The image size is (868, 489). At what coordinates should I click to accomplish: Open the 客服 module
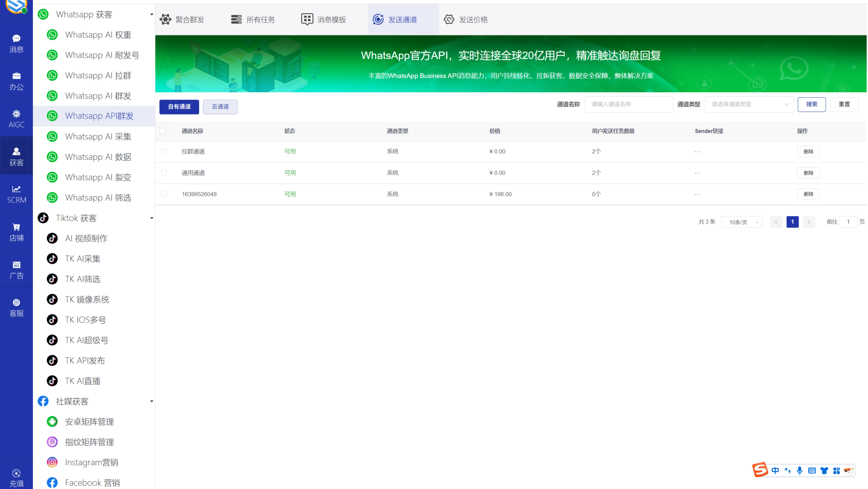pyautogui.click(x=16, y=307)
